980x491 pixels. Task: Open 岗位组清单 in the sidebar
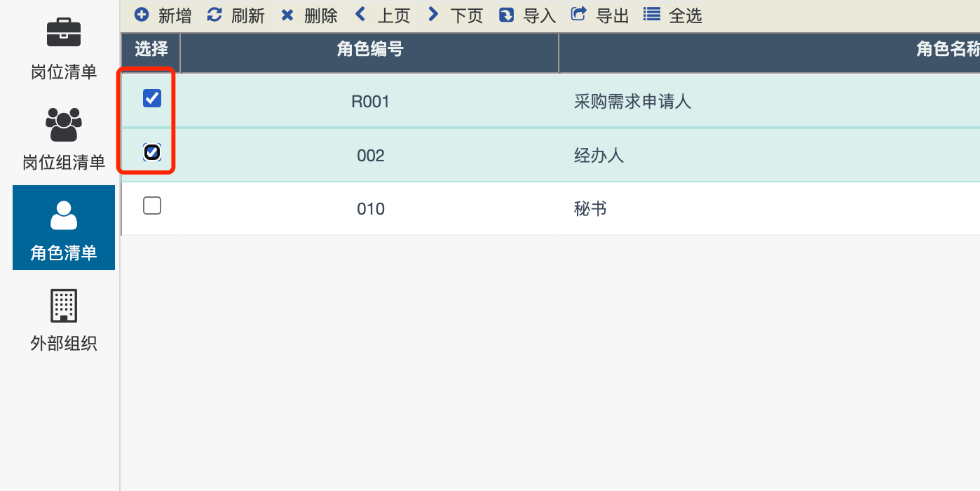pyautogui.click(x=64, y=138)
